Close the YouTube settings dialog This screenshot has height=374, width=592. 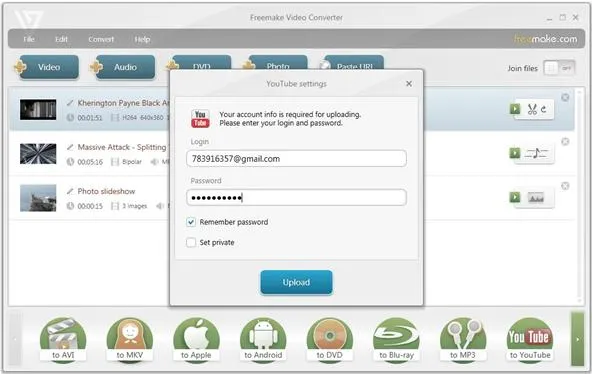pyautogui.click(x=409, y=84)
